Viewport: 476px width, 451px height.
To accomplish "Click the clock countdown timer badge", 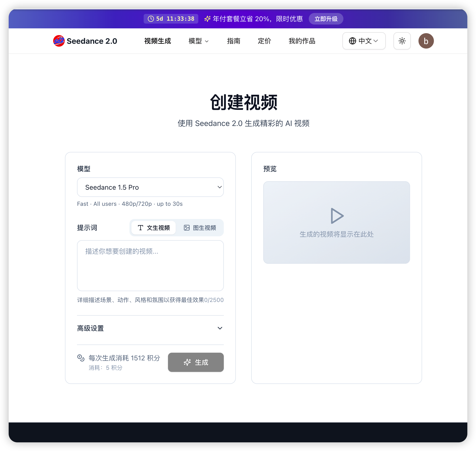I will pyautogui.click(x=171, y=19).
